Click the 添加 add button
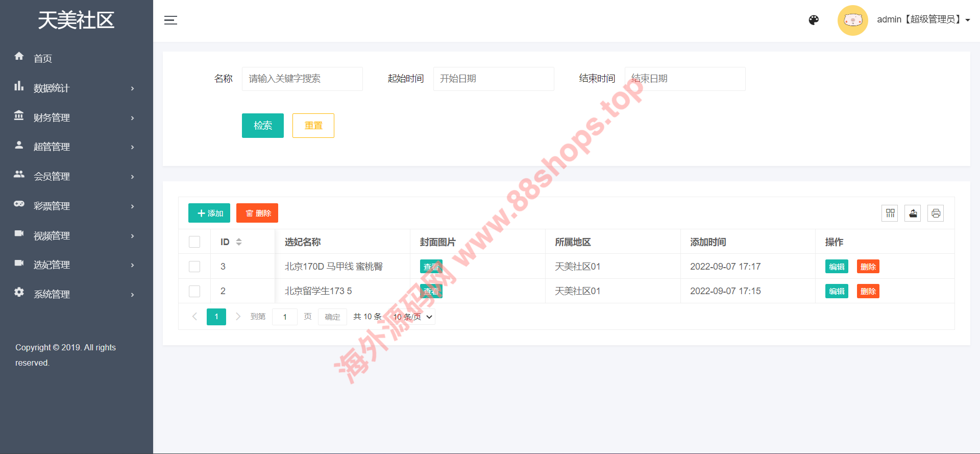This screenshot has width=980, height=454. [209, 213]
